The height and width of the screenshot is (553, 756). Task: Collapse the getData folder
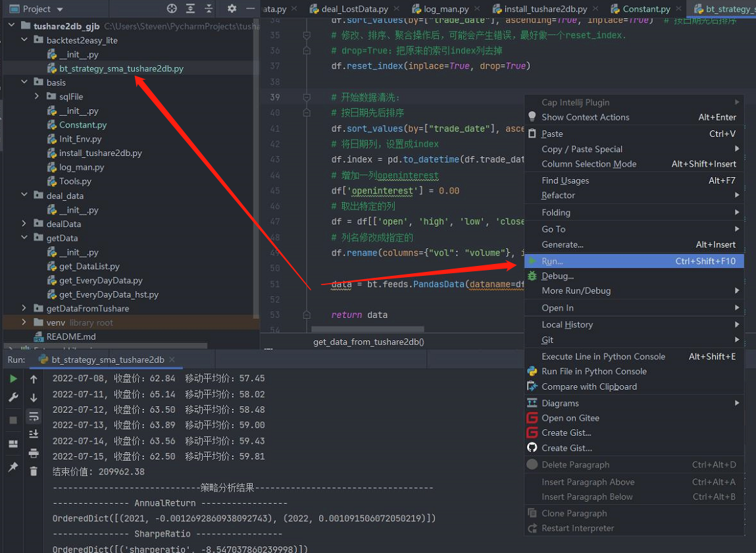coord(24,238)
